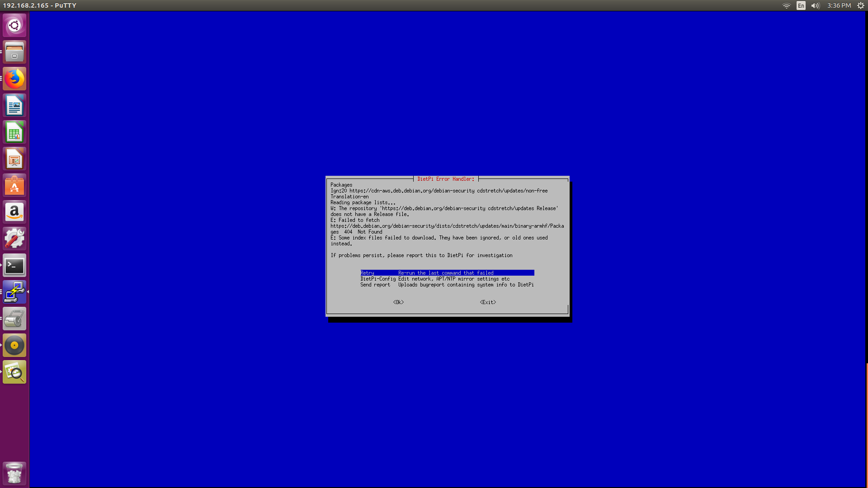Open the sound volume indicator

coord(816,5)
